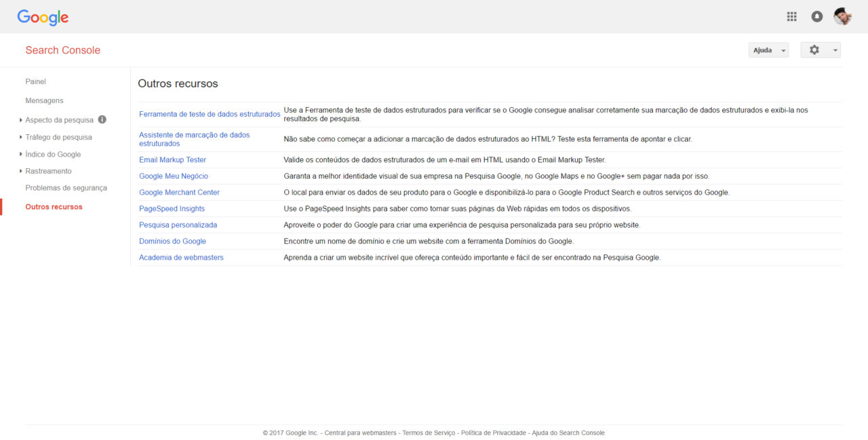The width and height of the screenshot is (868, 440).
Task: Open the Google apps grid icon
Action: pos(791,16)
